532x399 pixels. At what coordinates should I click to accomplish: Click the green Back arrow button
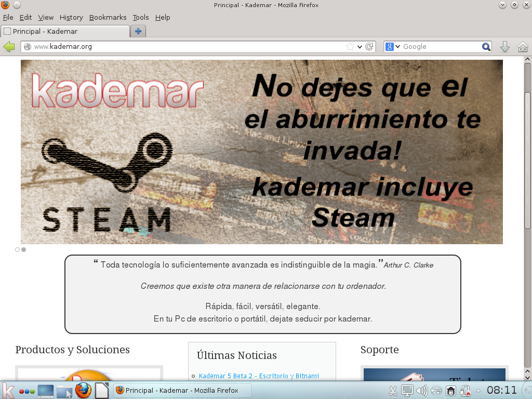pyautogui.click(x=9, y=47)
